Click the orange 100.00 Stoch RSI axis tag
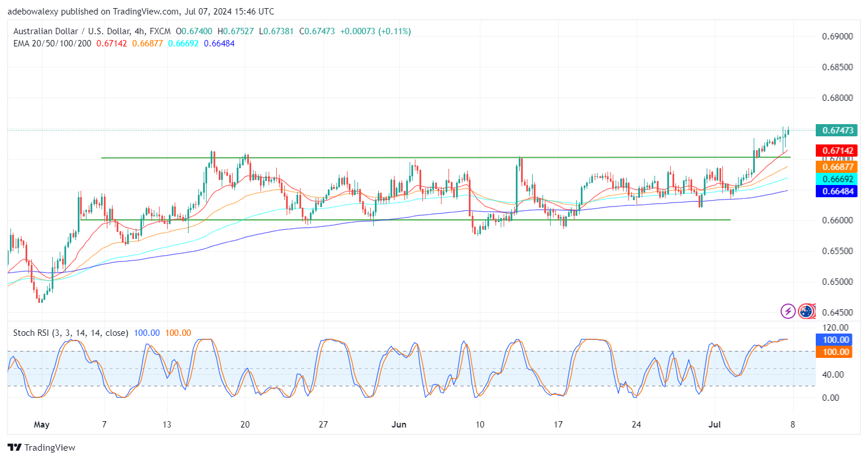The height and width of the screenshot is (460, 868). click(833, 352)
